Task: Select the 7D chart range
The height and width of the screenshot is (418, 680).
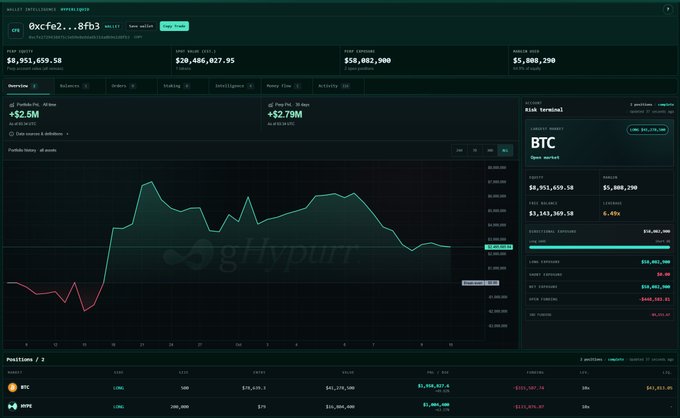Action: [x=475, y=150]
